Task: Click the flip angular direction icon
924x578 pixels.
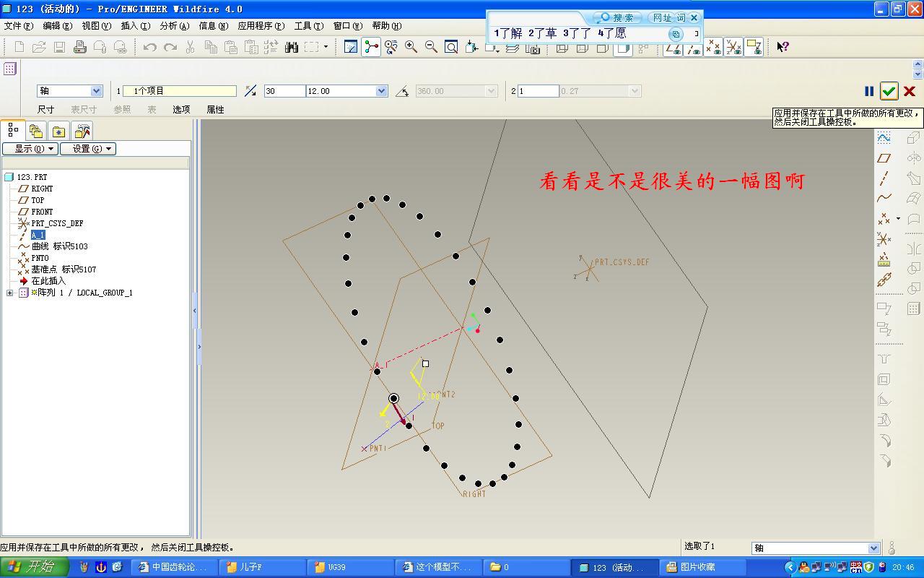Action: click(x=250, y=91)
